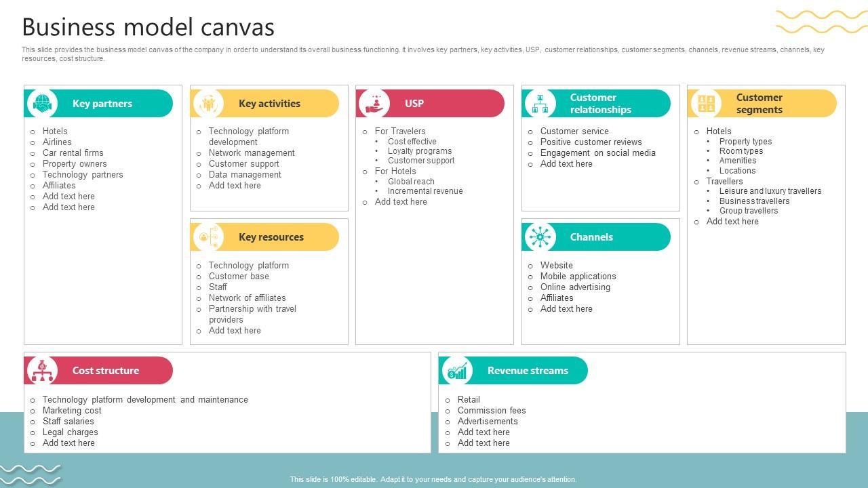The width and height of the screenshot is (868, 488).
Task: Click 'For Hotels' in the USP box
Action: pyautogui.click(x=395, y=171)
